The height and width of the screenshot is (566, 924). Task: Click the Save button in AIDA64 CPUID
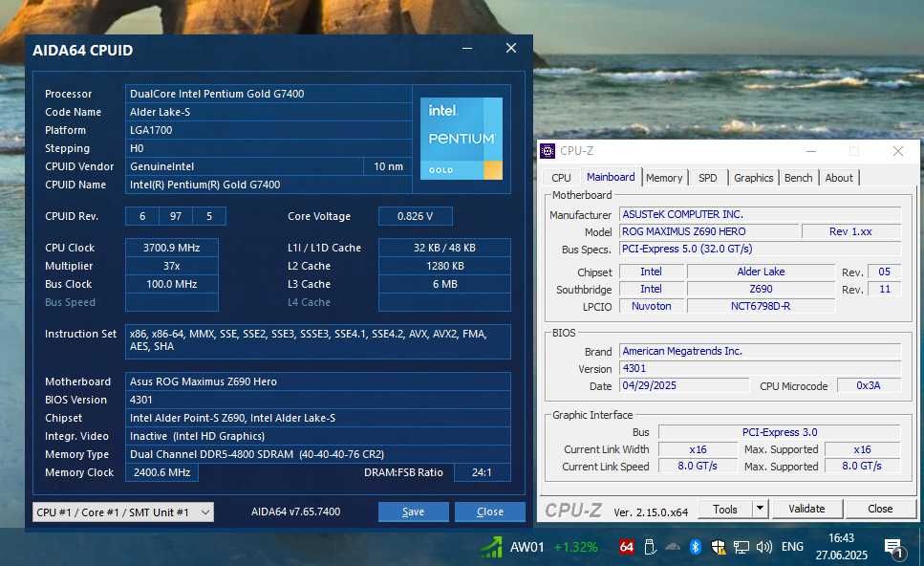click(413, 512)
